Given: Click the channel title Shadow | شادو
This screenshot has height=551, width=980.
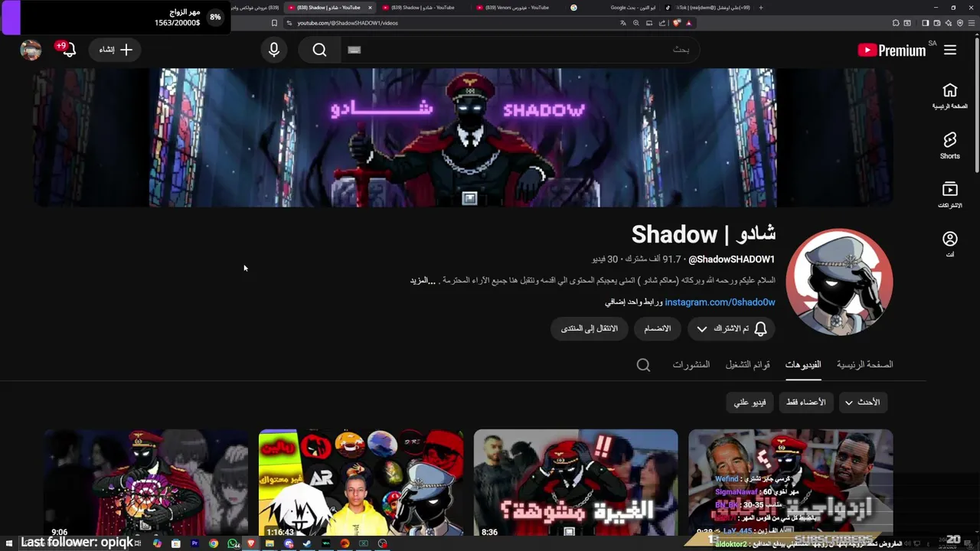Looking at the screenshot, I should click(703, 234).
